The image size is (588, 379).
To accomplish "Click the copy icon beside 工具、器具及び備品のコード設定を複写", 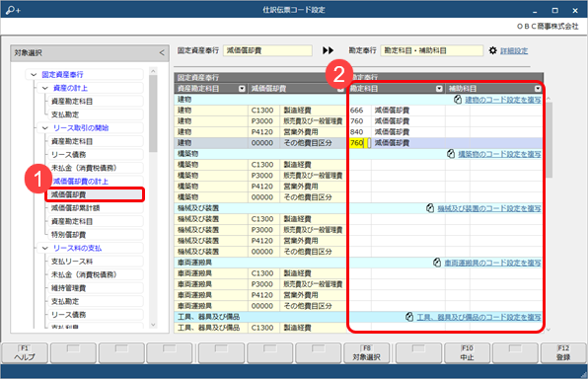I will tap(409, 317).
